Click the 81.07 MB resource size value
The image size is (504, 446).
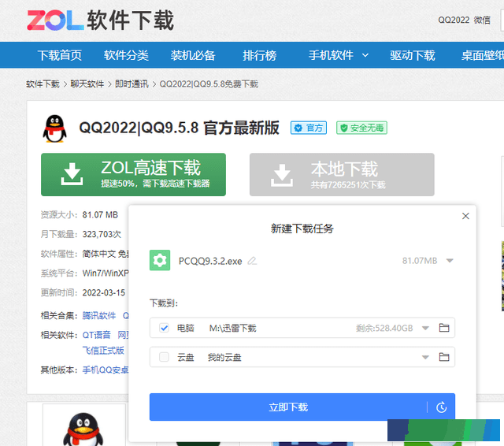(100, 214)
